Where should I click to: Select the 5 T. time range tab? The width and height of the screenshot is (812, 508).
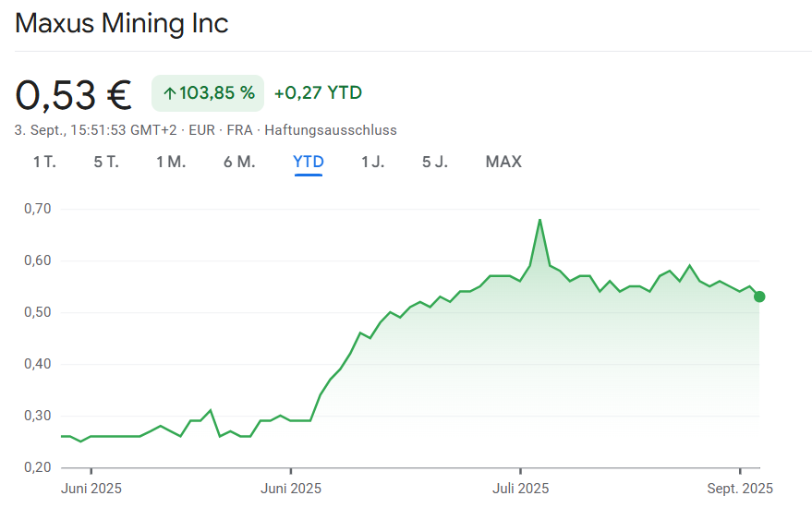(x=106, y=162)
